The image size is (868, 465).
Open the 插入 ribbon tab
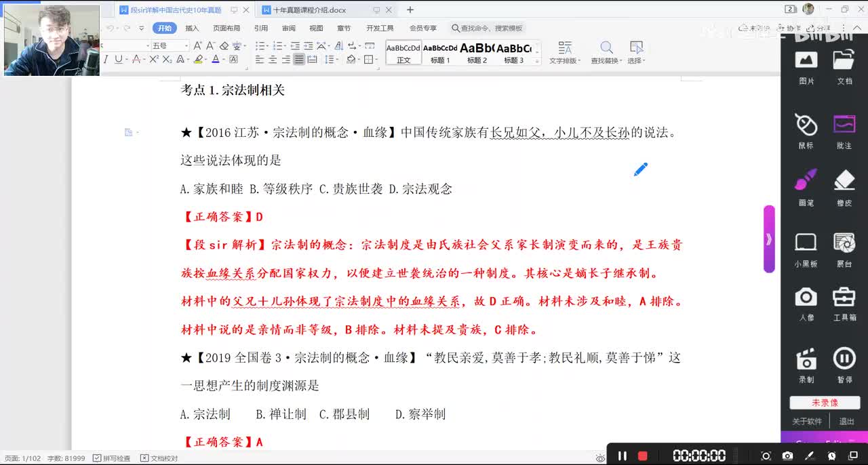193,28
